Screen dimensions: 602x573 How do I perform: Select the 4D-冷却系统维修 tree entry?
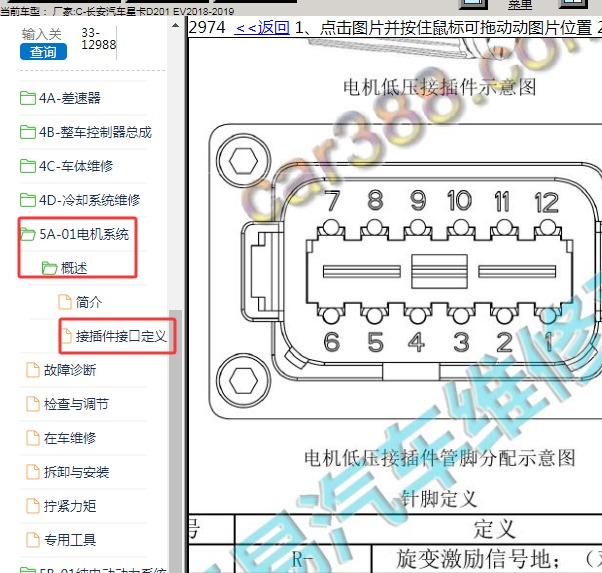pos(89,200)
